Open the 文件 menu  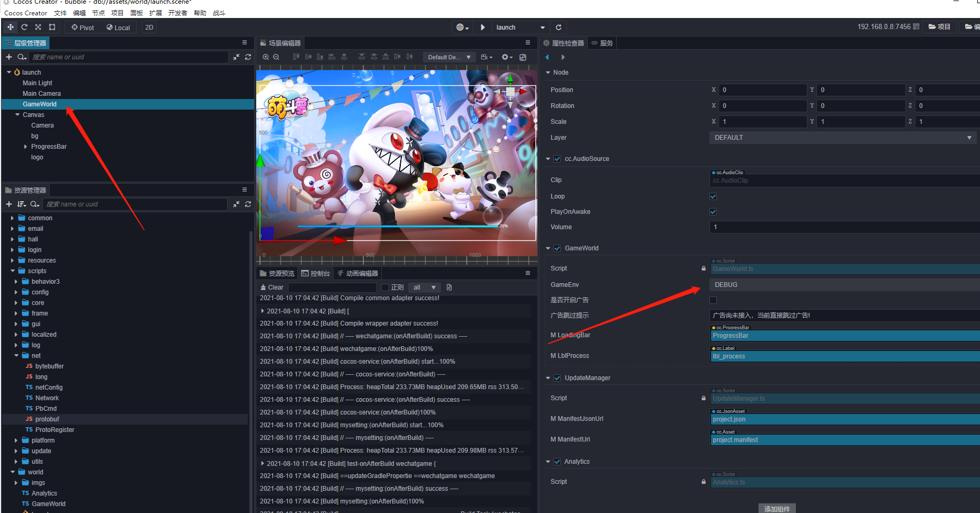[60, 13]
